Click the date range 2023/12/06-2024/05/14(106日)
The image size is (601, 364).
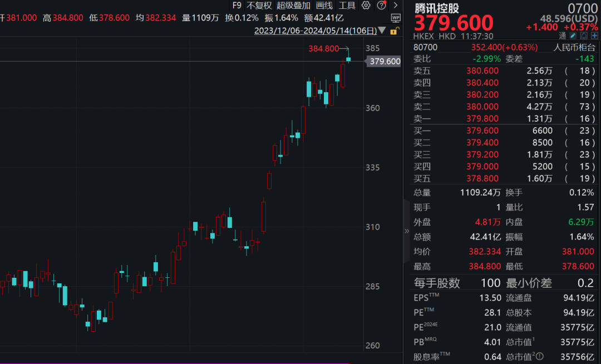click(316, 31)
